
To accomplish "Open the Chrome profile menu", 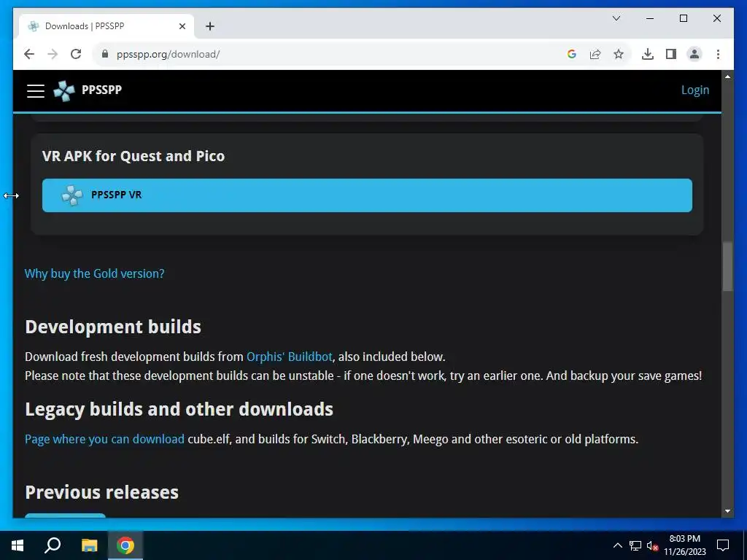I will [694, 54].
